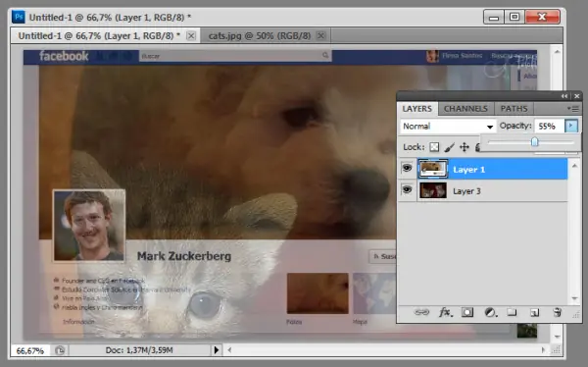Open the Layers panel options menu

pyautogui.click(x=573, y=109)
